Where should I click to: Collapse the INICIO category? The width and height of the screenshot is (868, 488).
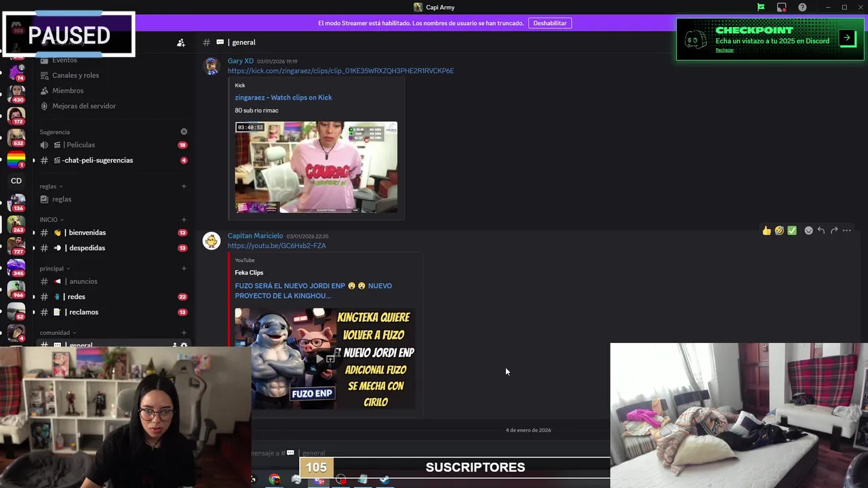point(52,220)
